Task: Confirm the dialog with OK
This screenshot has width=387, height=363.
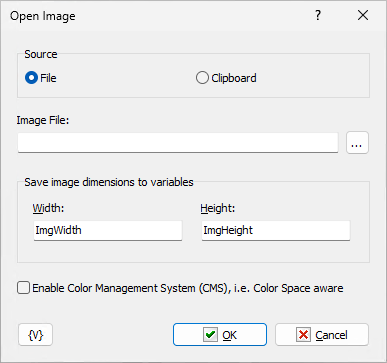Action: click(220, 335)
